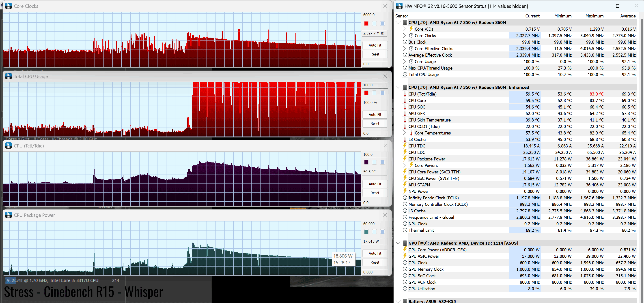Click the clock icon beside Infinity Fabric Clock
The image size is (644, 303).
(x=405, y=198)
